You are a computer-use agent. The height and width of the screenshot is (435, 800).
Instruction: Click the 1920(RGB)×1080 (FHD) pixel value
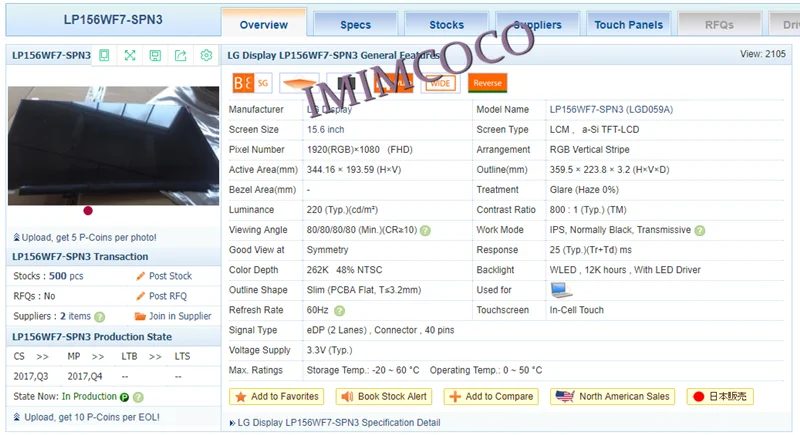point(360,149)
